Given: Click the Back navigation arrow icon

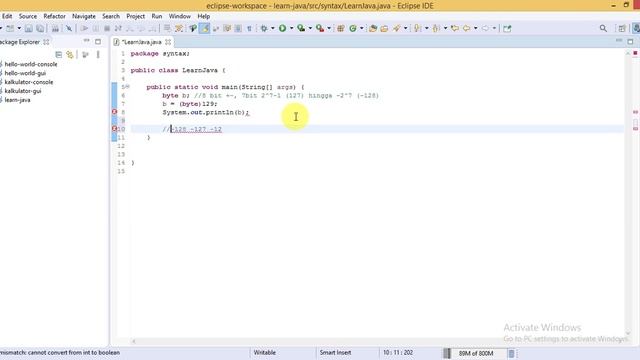Looking at the screenshot, I should coord(466,28).
